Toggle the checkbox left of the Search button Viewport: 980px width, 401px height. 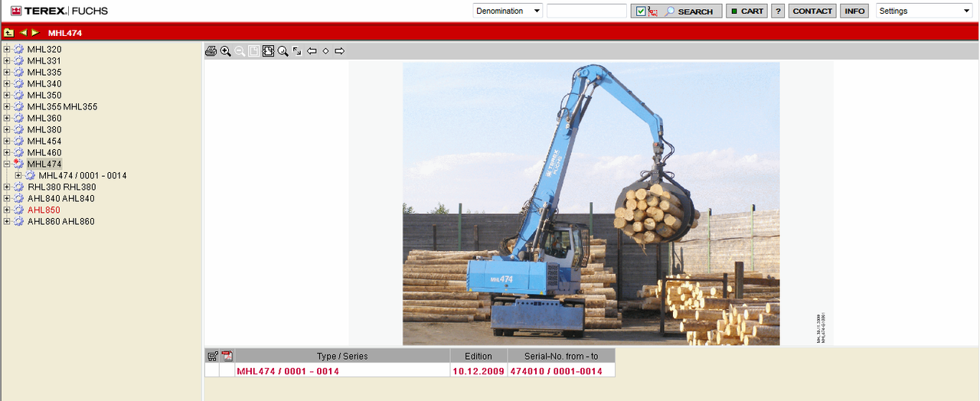coord(641,11)
